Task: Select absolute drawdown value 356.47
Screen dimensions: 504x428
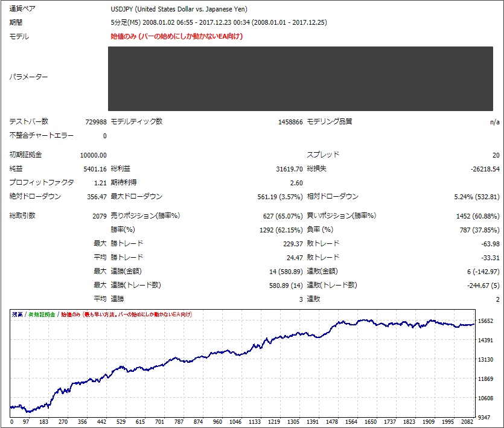Action: pyautogui.click(x=97, y=197)
